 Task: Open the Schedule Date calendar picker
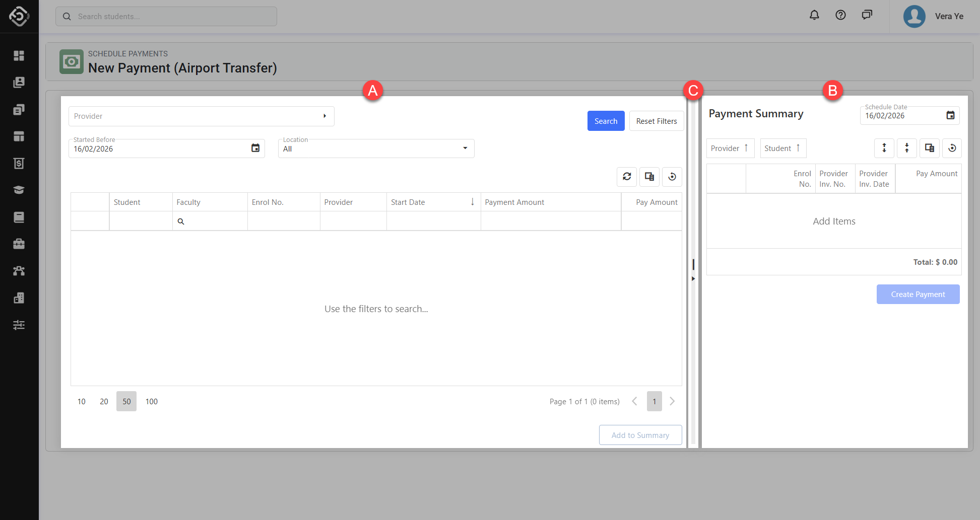pos(950,115)
